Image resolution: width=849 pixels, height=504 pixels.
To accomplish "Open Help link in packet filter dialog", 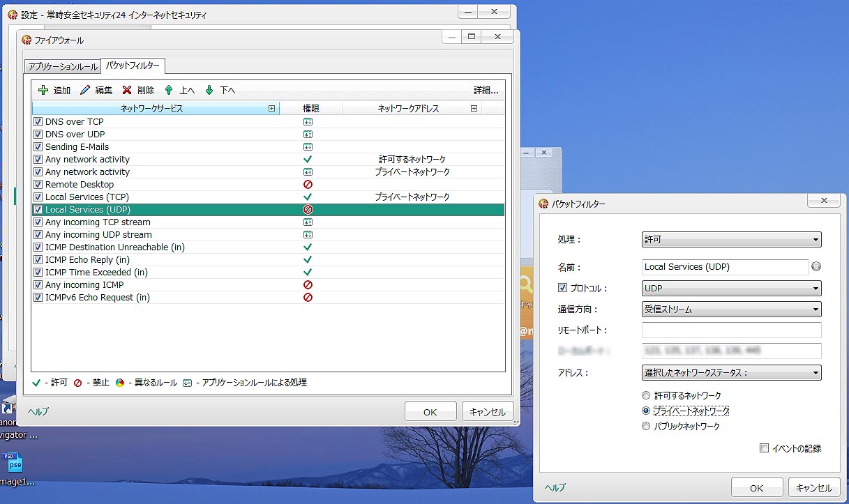I will pyautogui.click(x=555, y=487).
